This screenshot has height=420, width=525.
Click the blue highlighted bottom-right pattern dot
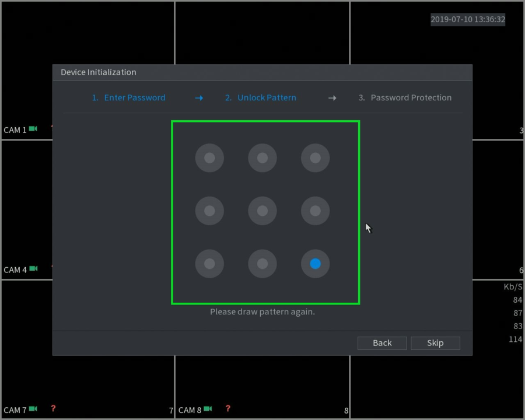pos(316,264)
